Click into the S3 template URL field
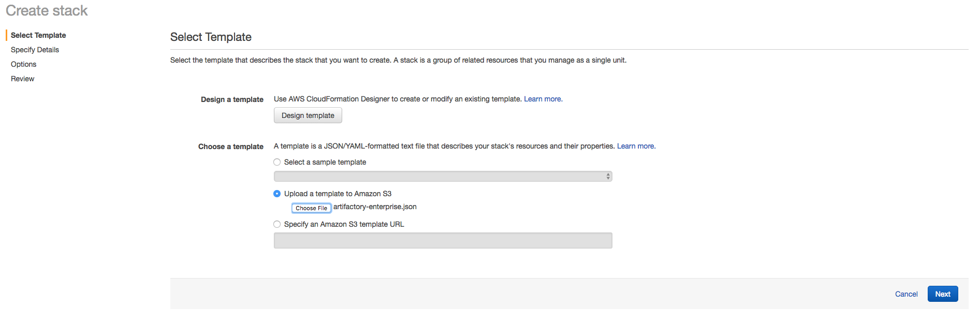The image size is (980, 336). coord(443,241)
